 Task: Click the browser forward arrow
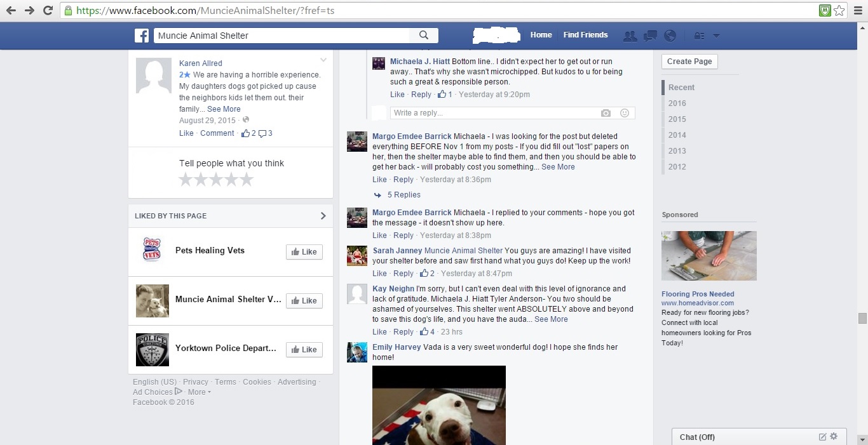pyautogui.click(x=29, y=10)
